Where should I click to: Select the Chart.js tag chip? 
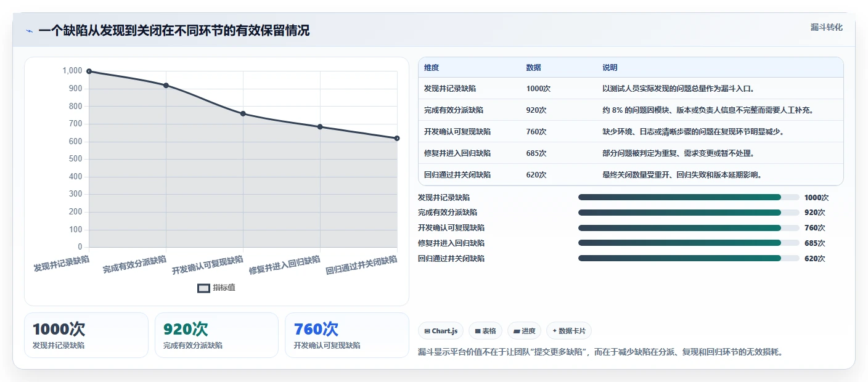click(x=441, y=331)
